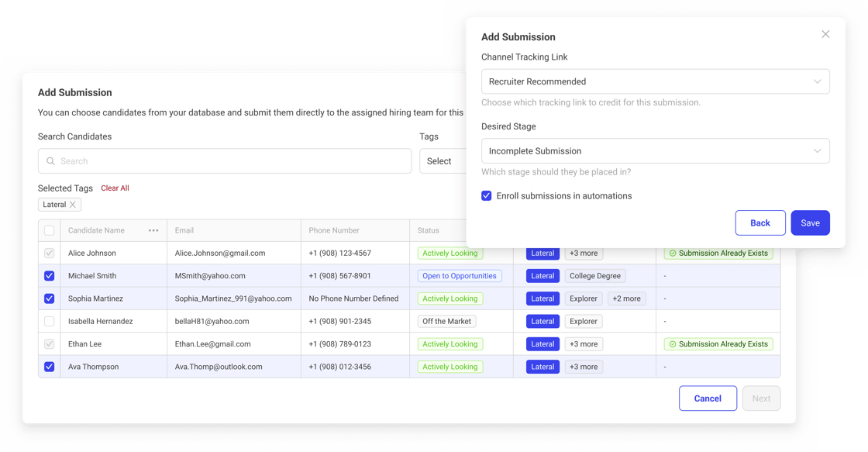
Task: Click Clear All selected tags link
Action: click(115, 188)
